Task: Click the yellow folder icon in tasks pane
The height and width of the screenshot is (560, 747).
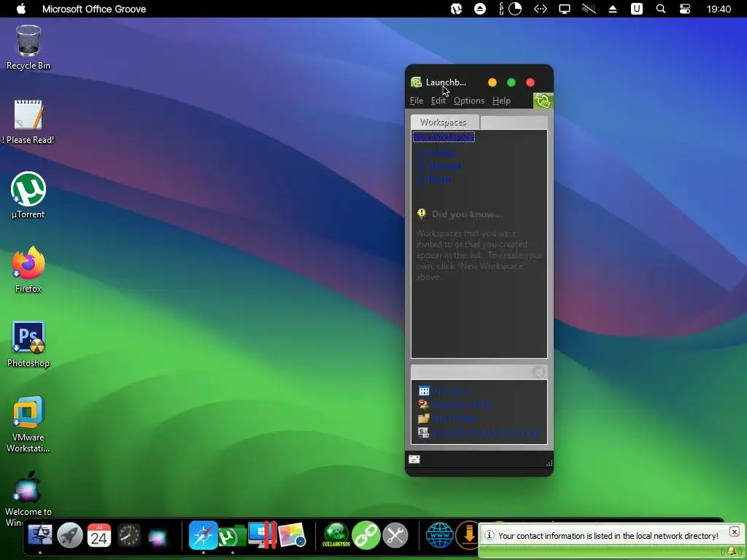Action: (x=424, y=419)
